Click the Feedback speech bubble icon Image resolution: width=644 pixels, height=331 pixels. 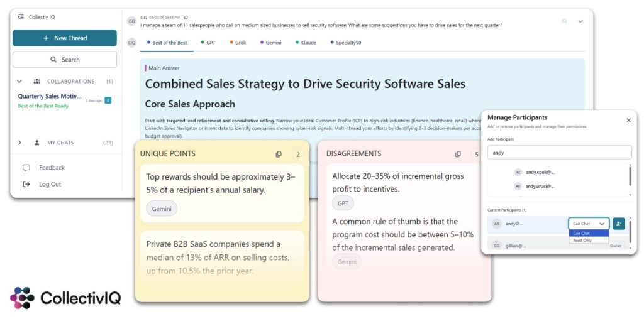(26, 168)
